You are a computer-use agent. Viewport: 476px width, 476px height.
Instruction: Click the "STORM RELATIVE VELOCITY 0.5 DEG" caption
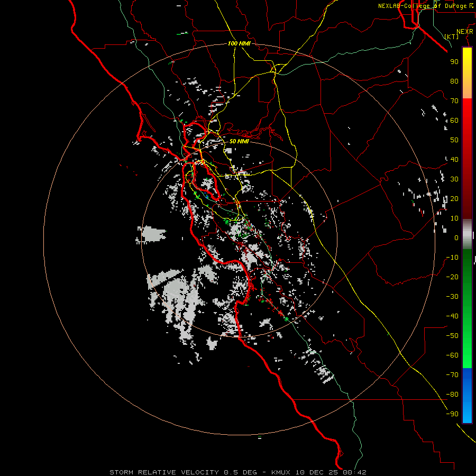click(x=183, y=472)
